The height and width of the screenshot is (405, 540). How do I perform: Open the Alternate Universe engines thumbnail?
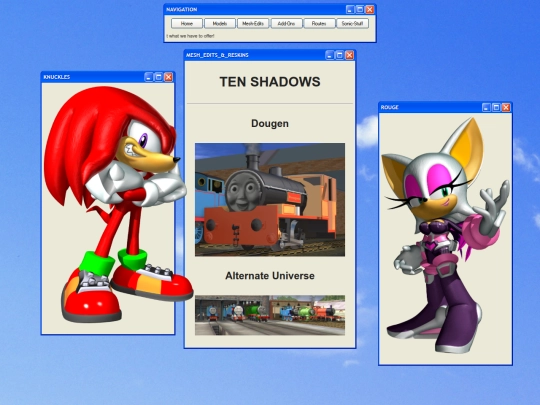270,315
